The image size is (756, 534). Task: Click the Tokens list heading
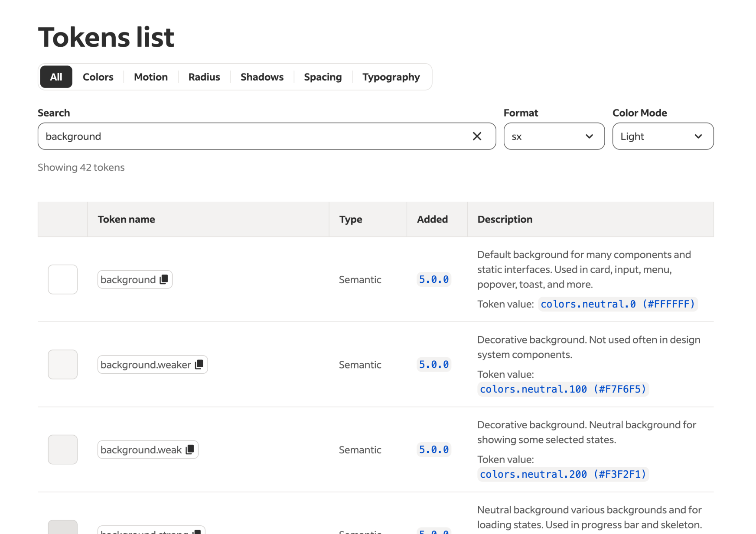tap(106, 37)
